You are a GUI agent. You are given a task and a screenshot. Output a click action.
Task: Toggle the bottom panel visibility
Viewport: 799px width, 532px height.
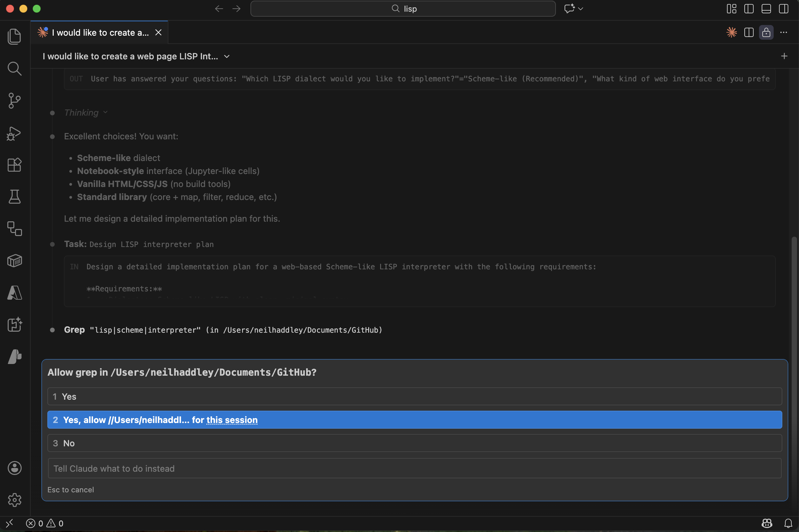(766, 9)
